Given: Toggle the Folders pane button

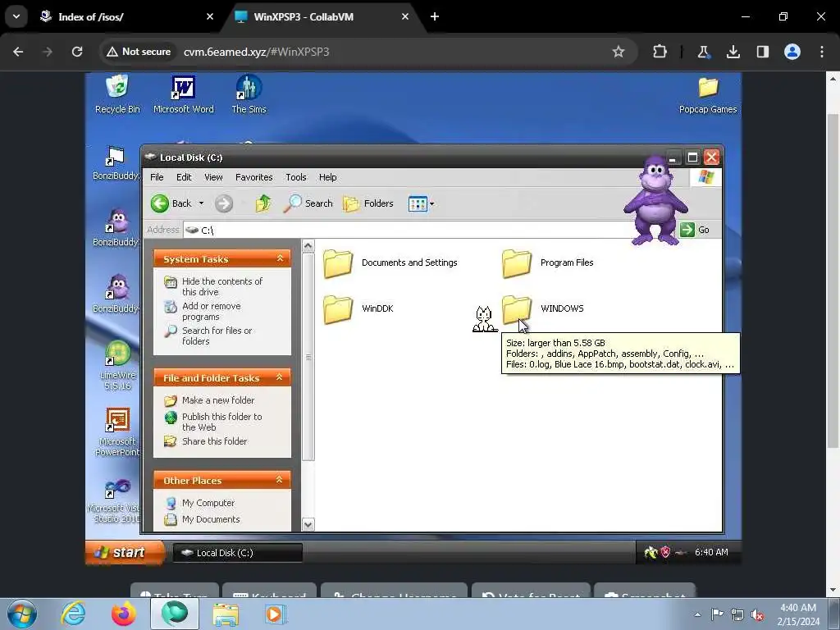Looking at the screenshot, I should coord(368,203).
